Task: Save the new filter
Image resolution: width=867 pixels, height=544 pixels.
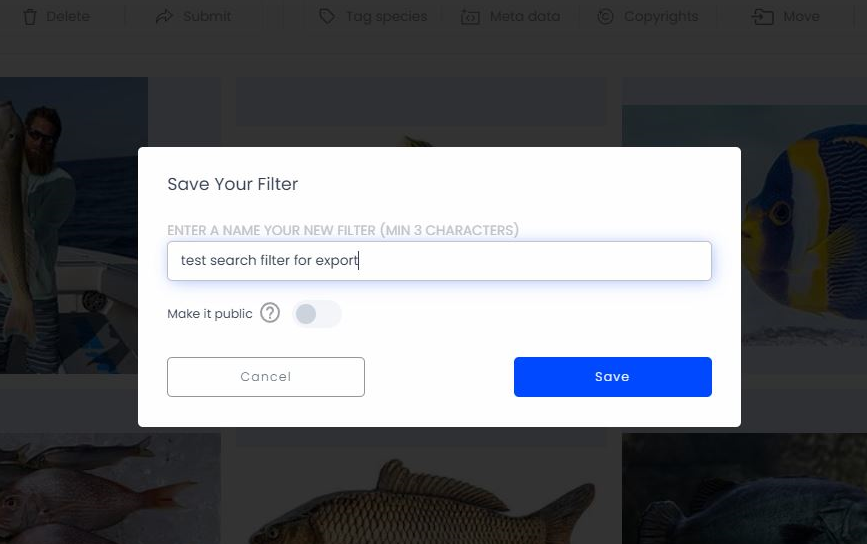Action: (x=613, y=376)
